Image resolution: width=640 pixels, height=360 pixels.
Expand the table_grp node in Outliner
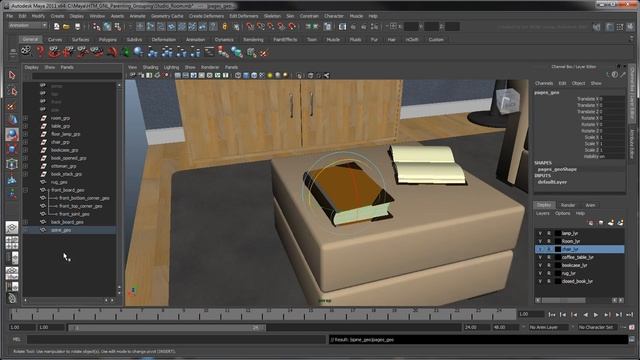[26, 126]
